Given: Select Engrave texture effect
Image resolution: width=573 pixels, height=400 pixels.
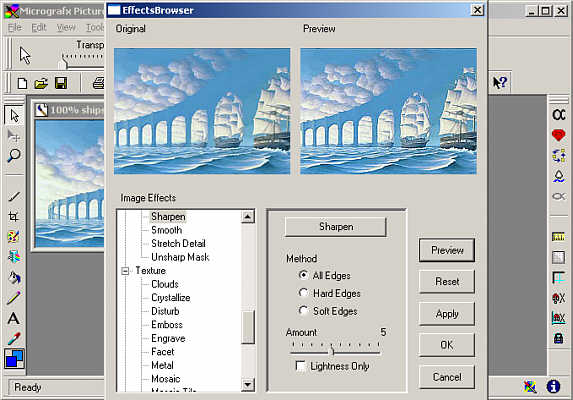Looking at the screenshot, I should [x=168, y=338].
